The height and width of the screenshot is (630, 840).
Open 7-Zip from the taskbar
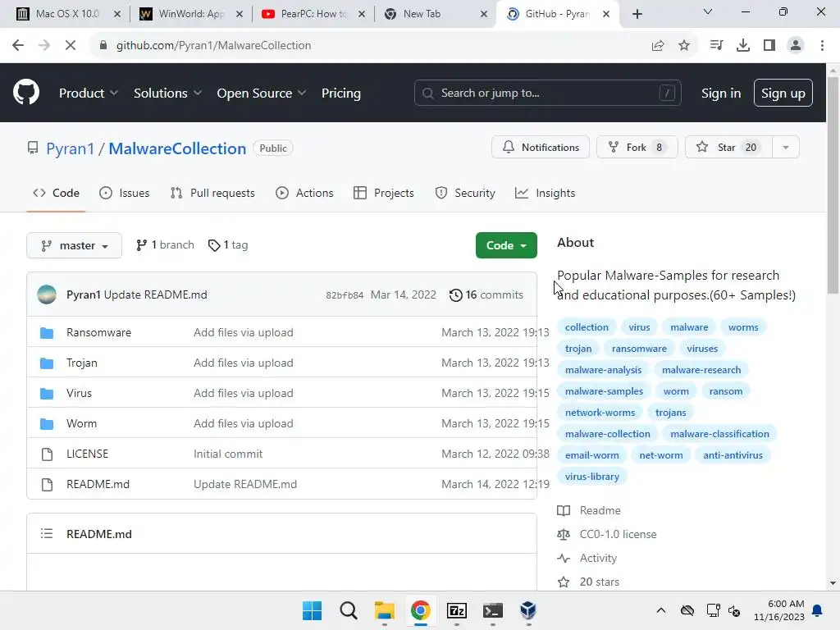[456, 610]
